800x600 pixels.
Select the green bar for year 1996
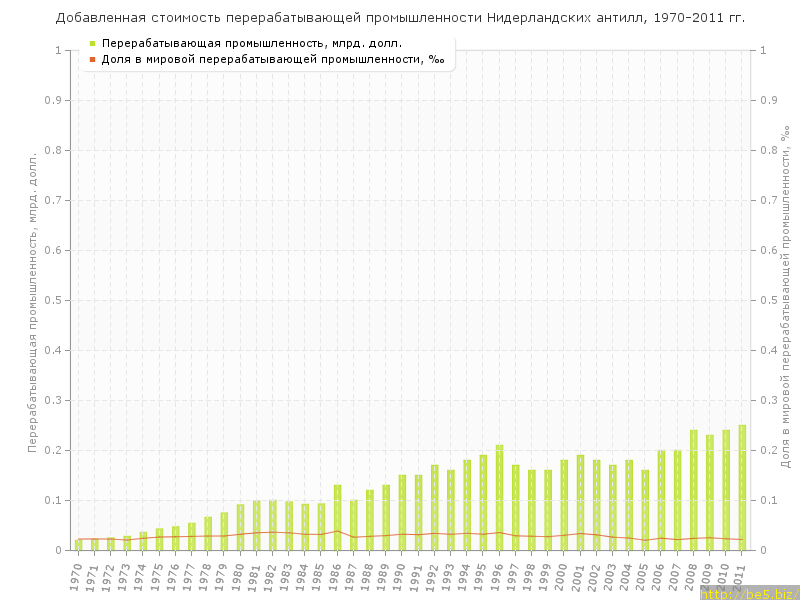[x=499, y=498]
